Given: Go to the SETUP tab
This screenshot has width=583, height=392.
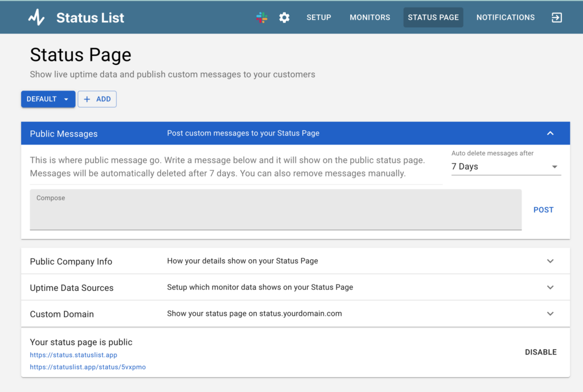Looking at the screenshot, I should pyautogui.click(x=319, y=18).
